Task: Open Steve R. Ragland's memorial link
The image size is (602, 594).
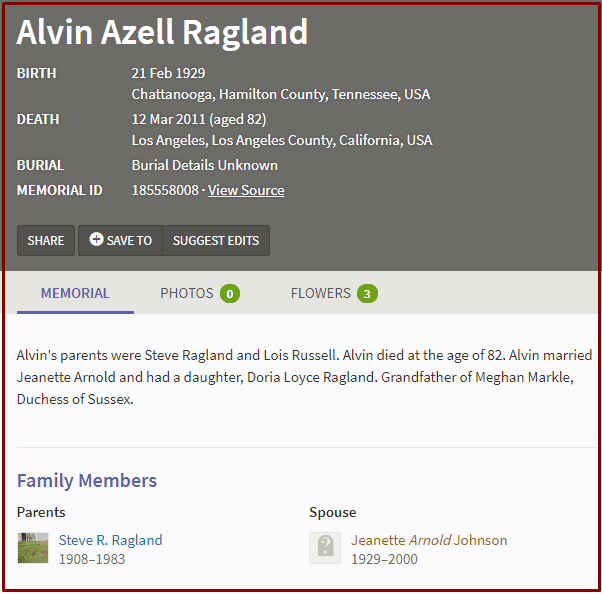Action: (111, 540)
